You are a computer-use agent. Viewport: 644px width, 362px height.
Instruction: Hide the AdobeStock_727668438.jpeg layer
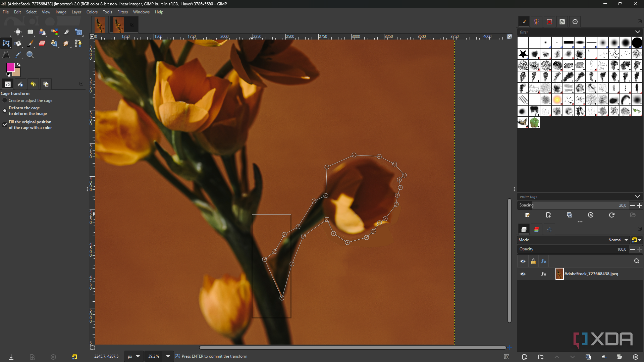[523, 274]
